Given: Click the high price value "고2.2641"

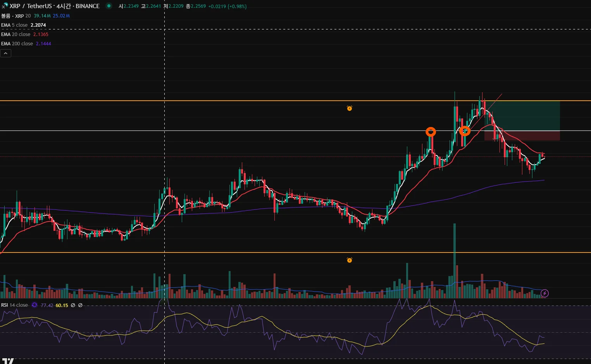Looking at the screenshot, I should pyautogui.click(x=151, y=6).
